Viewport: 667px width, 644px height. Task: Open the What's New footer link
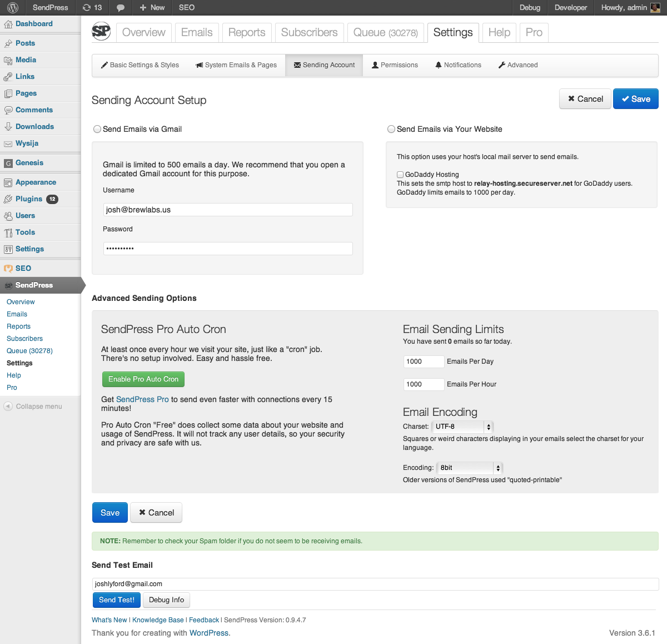coord(109,620)
